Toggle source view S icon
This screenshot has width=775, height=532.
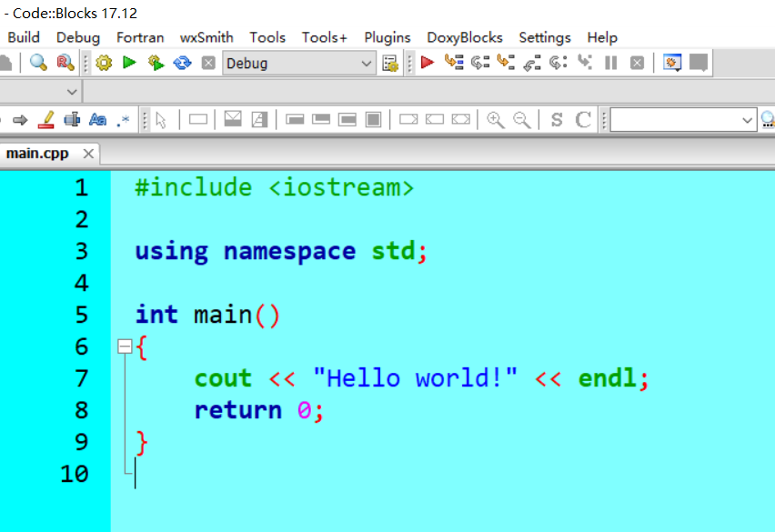557,119
